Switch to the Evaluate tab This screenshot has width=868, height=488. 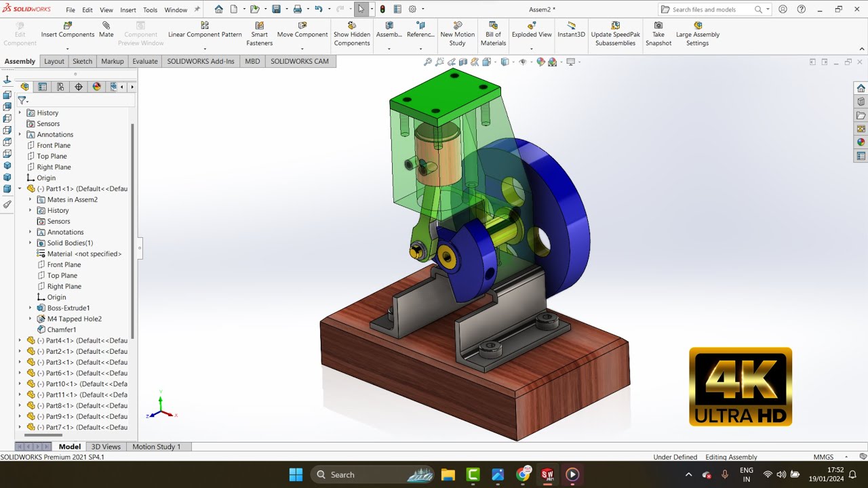[144, 61]
